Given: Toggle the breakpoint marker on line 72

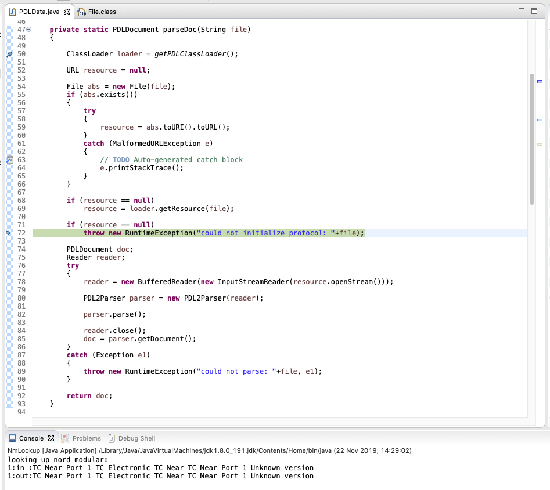Looking at the screenshot, I should (x=8, y=233).
